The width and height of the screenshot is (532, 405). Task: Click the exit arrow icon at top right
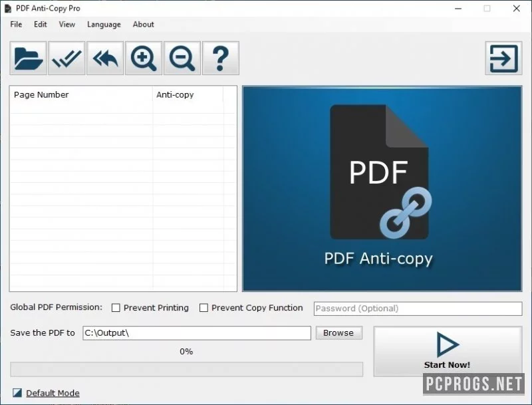(503, 59)
